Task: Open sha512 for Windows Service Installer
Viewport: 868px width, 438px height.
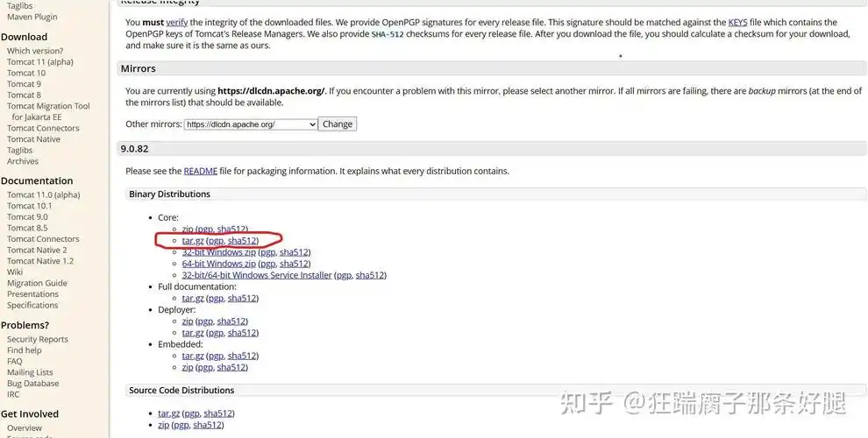Action: point(370,275)
